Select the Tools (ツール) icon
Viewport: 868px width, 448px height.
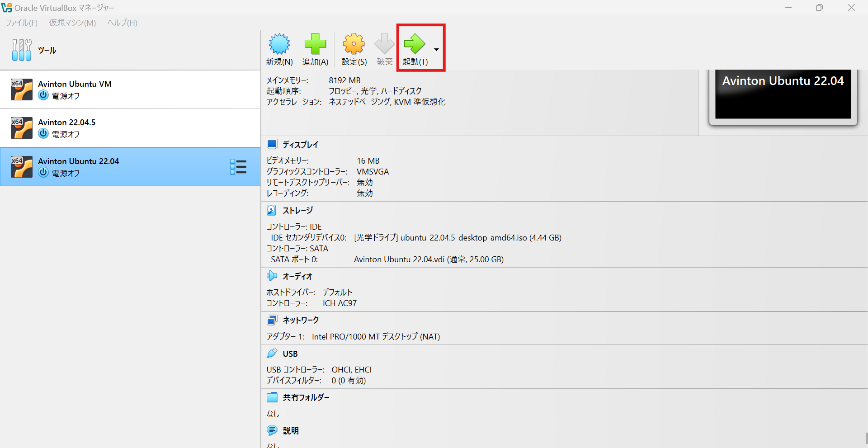click(x=22, y=50)
